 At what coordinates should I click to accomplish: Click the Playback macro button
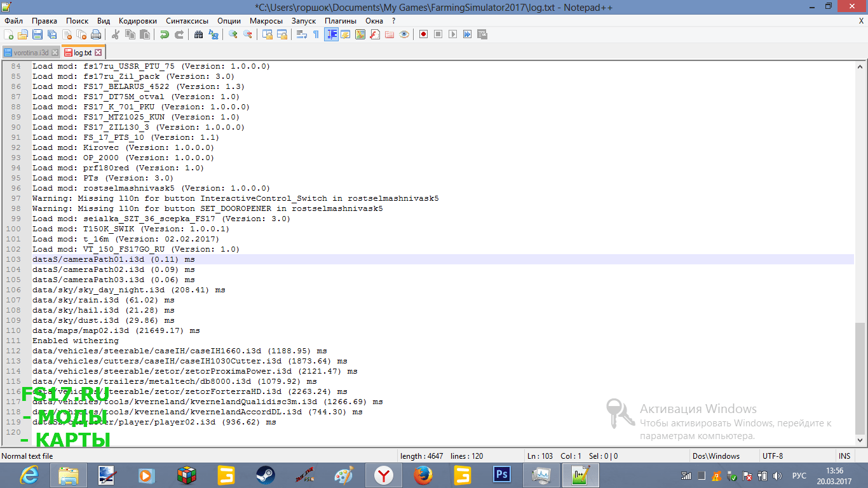[x=453, y=34]
